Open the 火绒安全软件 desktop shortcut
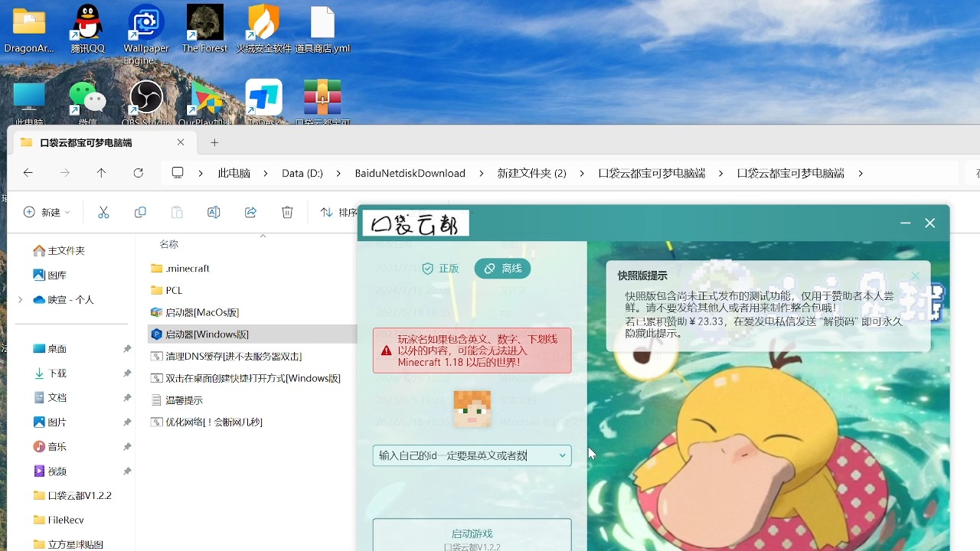This screenshot has height=551, width=980. 263,29
